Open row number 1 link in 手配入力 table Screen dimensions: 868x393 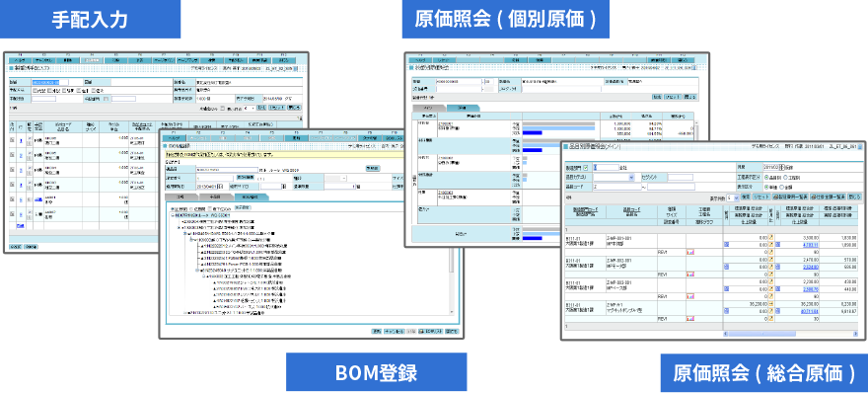[21, 140]
